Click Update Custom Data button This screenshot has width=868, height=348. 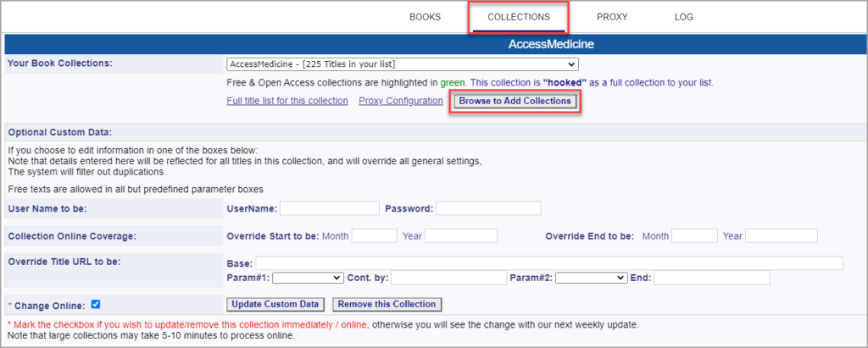click(x=275, y=304)
